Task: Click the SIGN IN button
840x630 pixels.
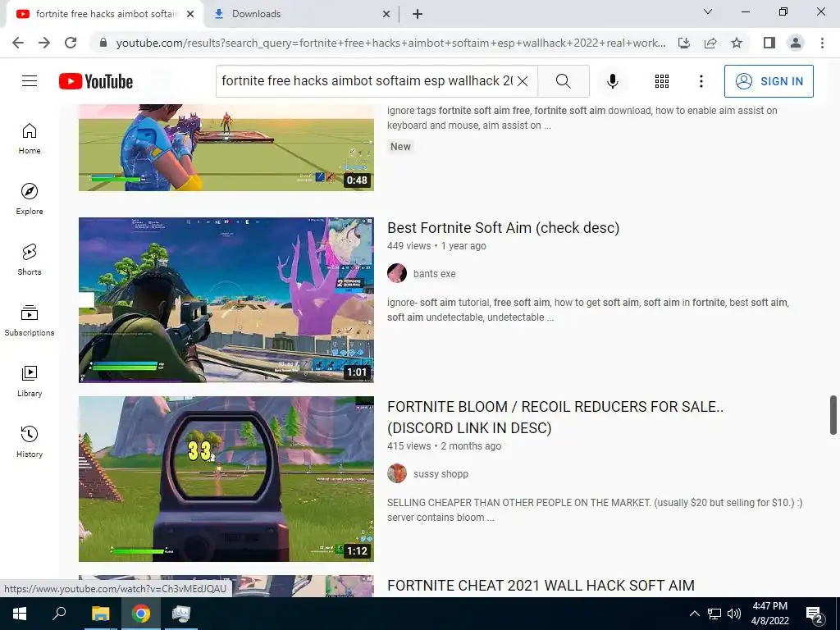Action: (768, 81)
